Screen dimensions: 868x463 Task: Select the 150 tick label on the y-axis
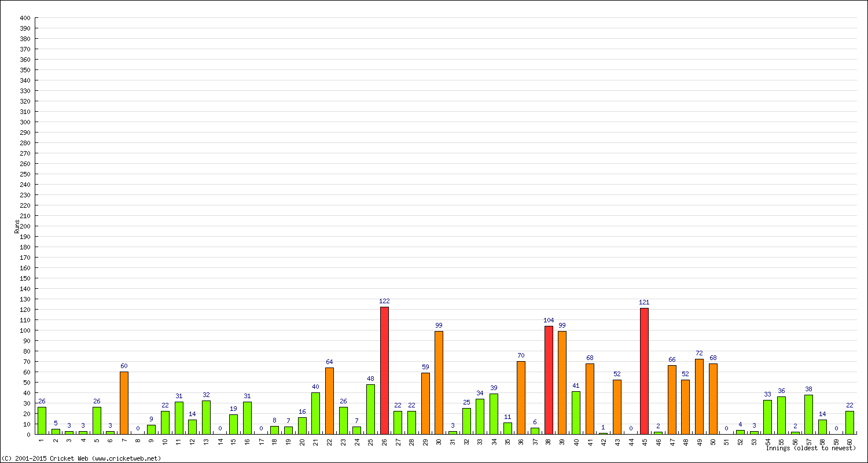click(25, 278)
